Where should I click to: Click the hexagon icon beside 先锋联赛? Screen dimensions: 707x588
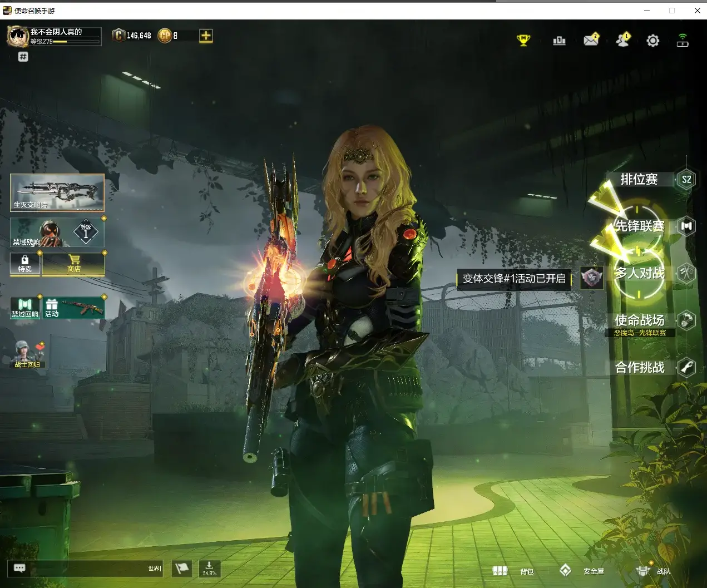coord(686,226)
